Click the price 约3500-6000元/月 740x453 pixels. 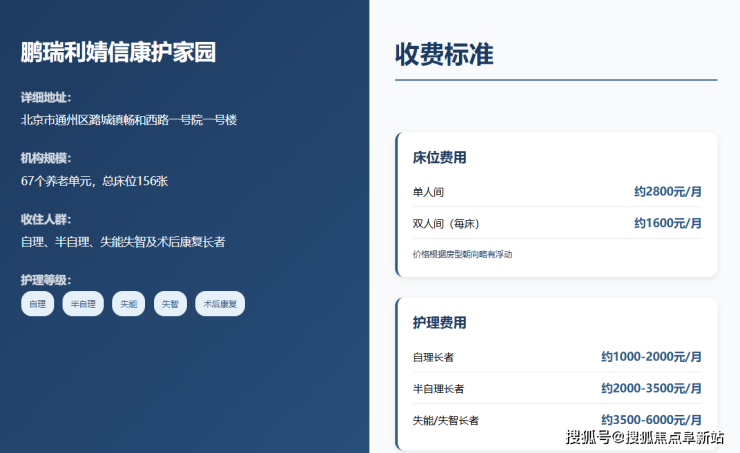pos(651,419)
